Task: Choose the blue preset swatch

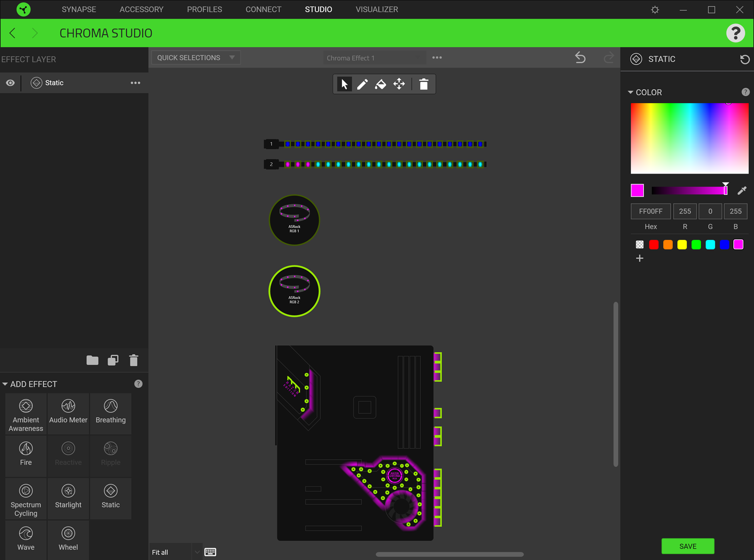Action: pyautogui.click(x=724, y=245)
